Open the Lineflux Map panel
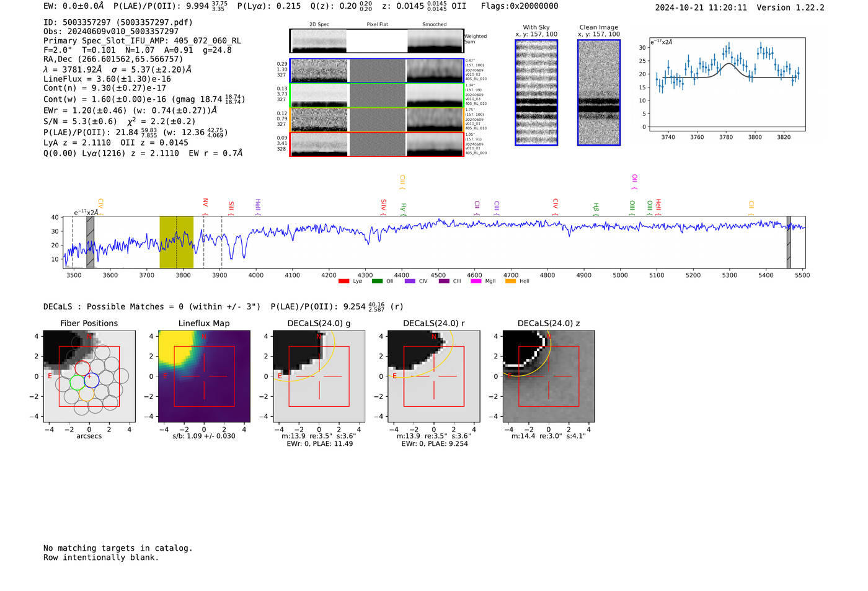The height and width of the screenshot is (591, 868). (x=204, y=376)
